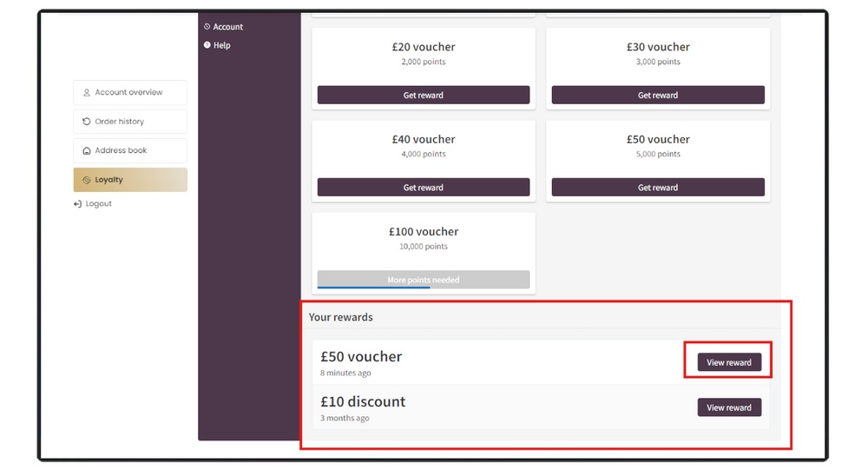This screenshot has width=868, height=476.
Task: Click the £10 discount reward title
Action: [363, 402]
